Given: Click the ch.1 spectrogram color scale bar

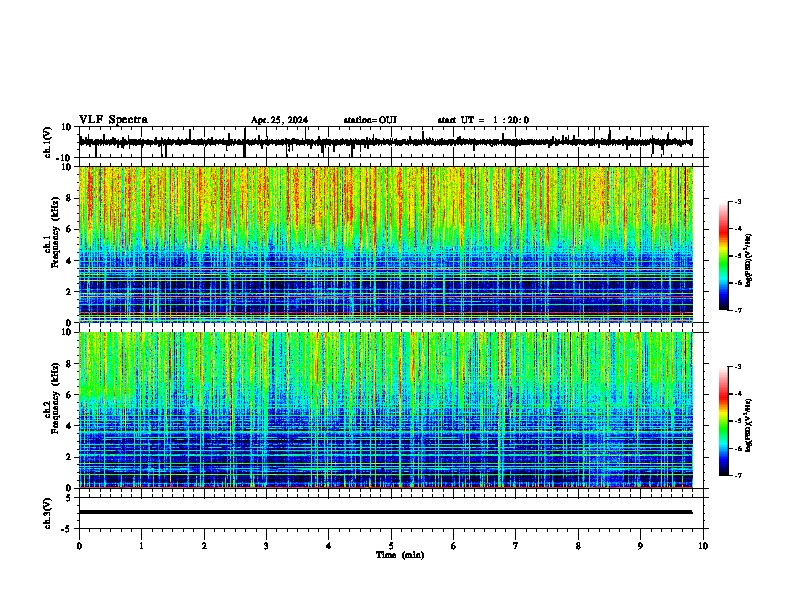Looking at the screenshot, I should pyautogui.click(x=724, y=256).
